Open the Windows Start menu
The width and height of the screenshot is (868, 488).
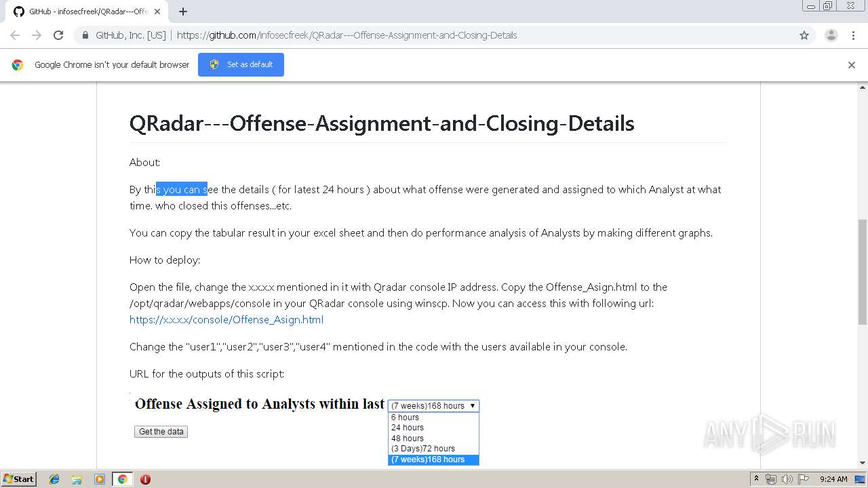(x=18, y=479)
